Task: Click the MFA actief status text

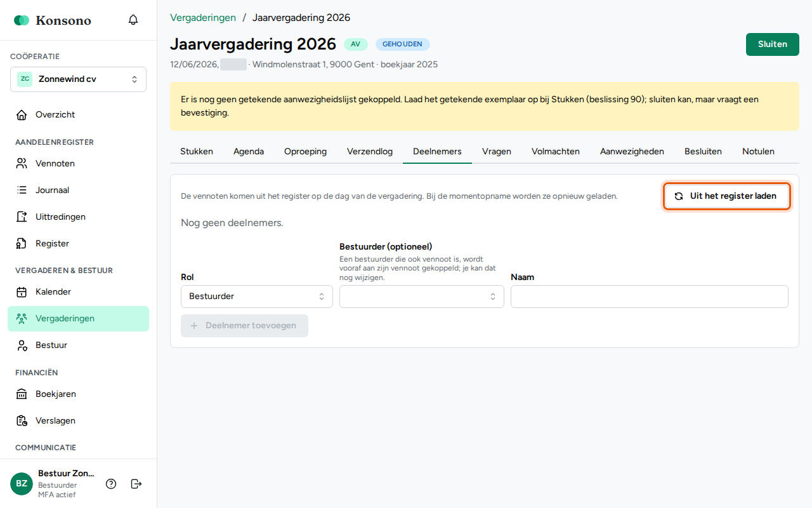Action: point(56,495)
